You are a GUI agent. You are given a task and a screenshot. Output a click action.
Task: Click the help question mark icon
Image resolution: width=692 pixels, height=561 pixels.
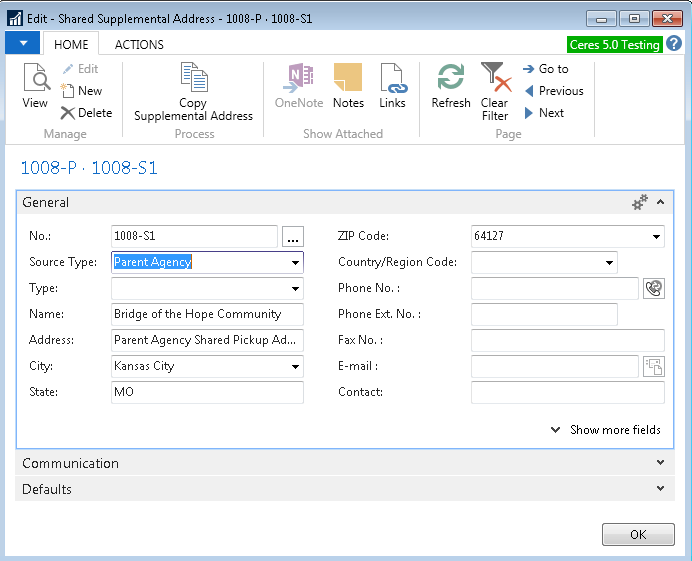point(673,44)
